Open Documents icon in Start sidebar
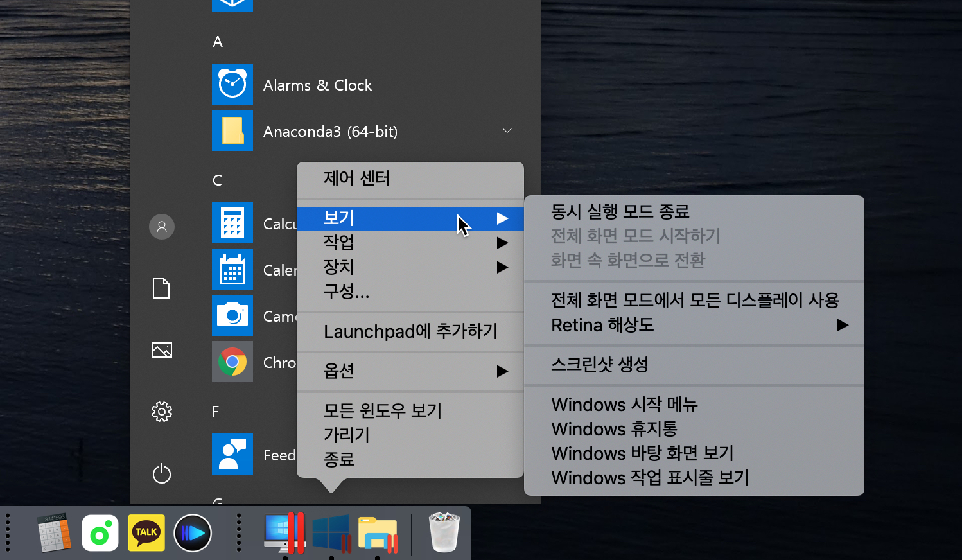Viewport: 962px width, 560px height. pyautogui.click(x=162, y=288)
